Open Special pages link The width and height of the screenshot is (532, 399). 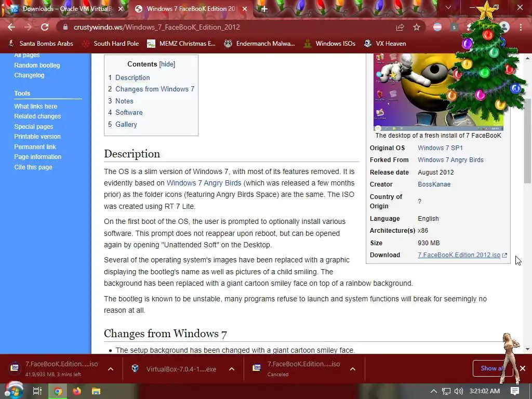34,127
